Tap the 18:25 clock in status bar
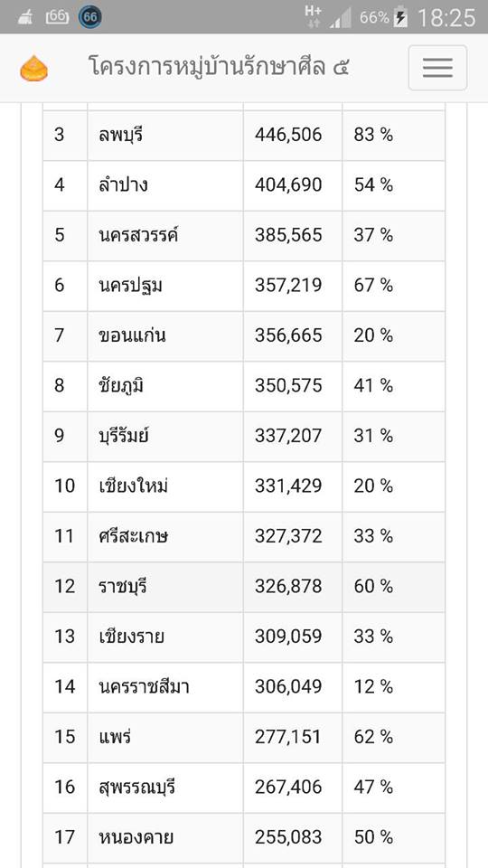This screenshot has width=488, height=868. click(x=446, y=18)
